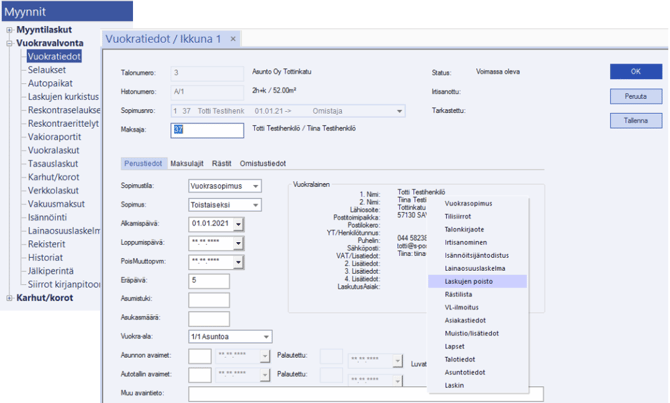The image size is (670, 403).
Task: Collapse the Vuokravalvonta tree node
Action: [9, 44]
